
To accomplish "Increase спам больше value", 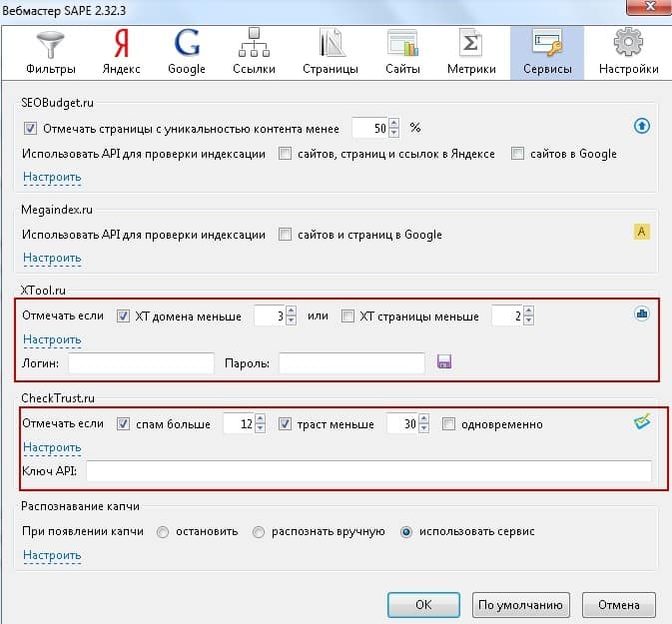I will 261,418.
